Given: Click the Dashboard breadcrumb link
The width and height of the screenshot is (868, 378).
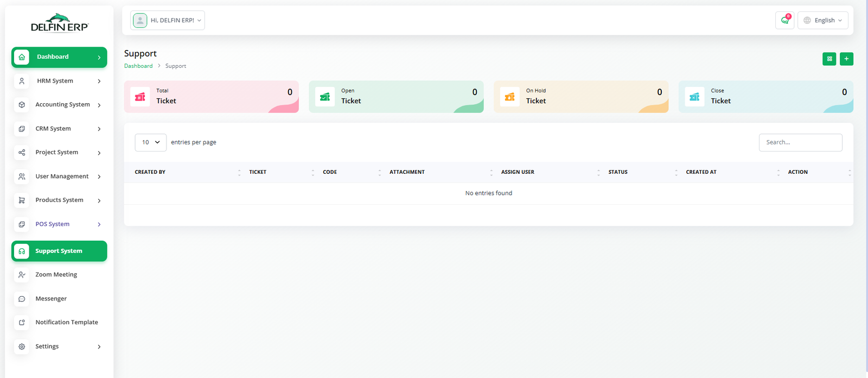Looking at the screenshot, I should coord(138,66).
